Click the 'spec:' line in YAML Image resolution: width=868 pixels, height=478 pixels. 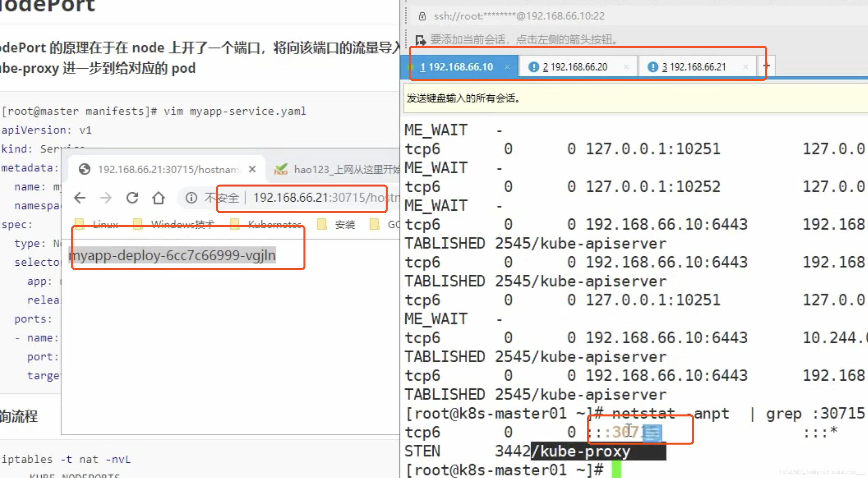(17, 225)
